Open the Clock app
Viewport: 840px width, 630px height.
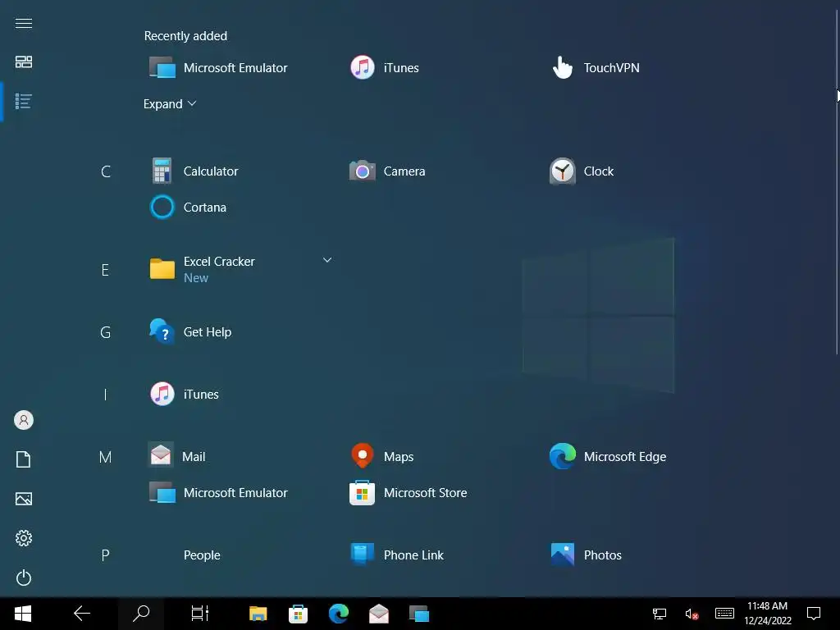(x=582, y=171)
